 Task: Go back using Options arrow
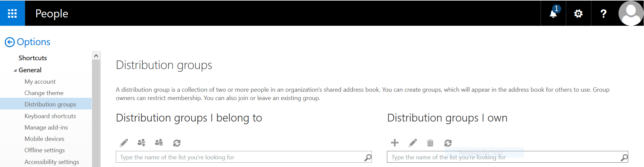(9, 42)
